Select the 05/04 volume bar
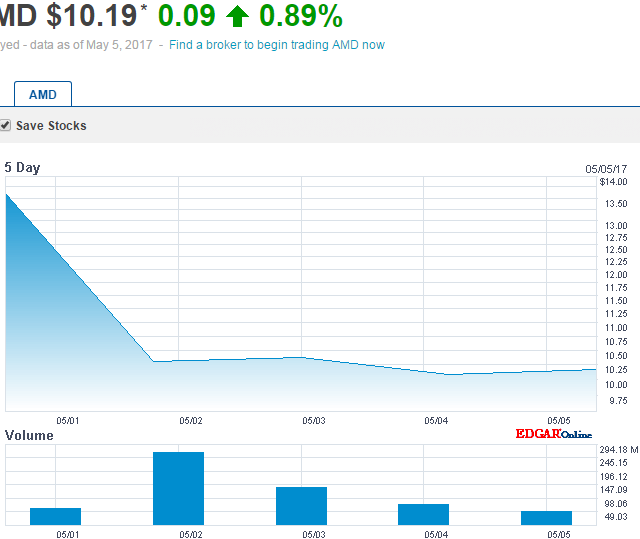Image resolution: width=640 pixels, height=539 pixels. coord(423,515)
